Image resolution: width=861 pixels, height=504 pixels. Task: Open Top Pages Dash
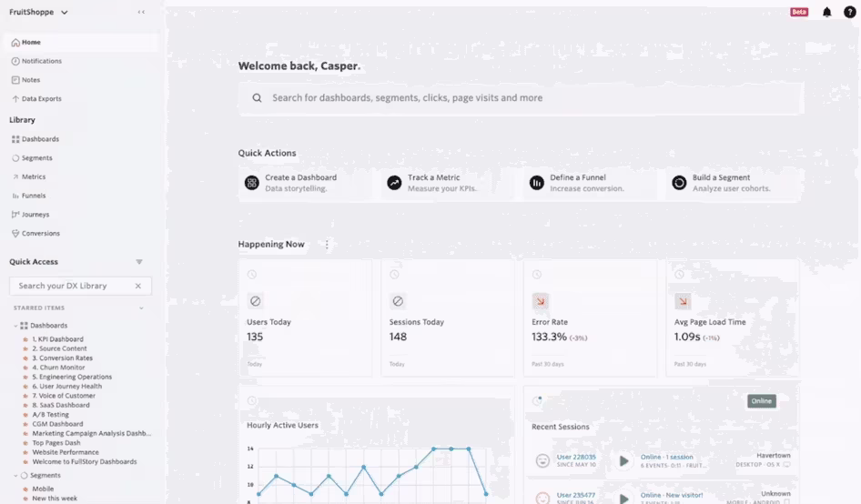tap(56, 442)
